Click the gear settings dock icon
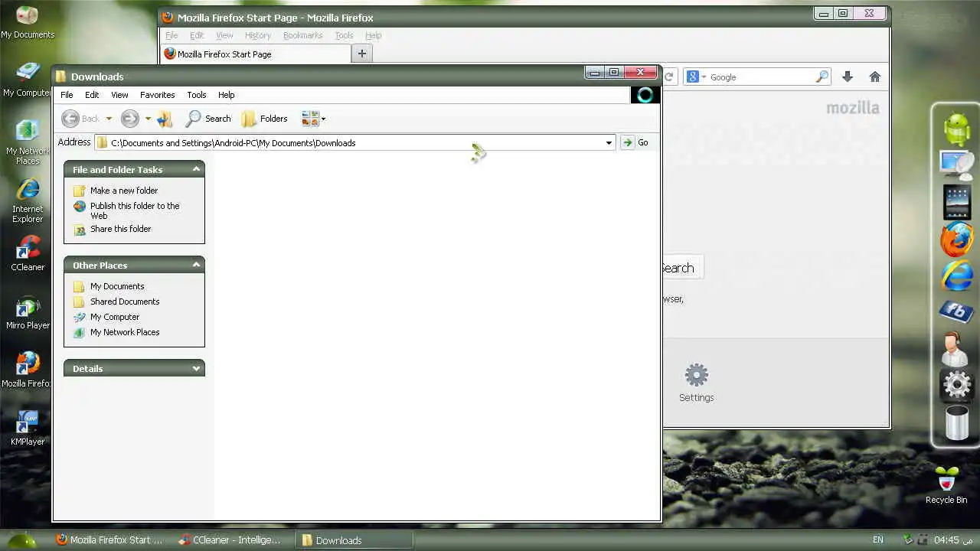 click(957, 385)
